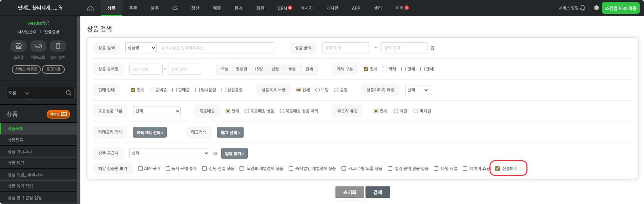This screenshot has height=204, width=644.
Task: Open the 환경설정 link
Action: 51,32
